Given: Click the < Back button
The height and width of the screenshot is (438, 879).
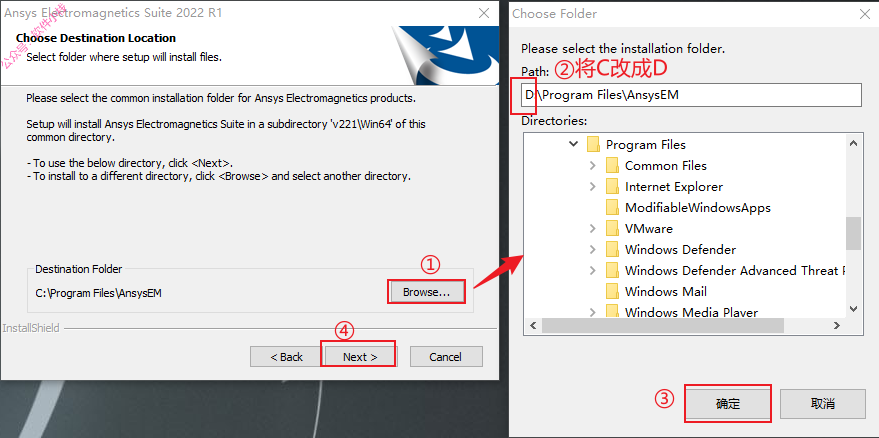Looking at the screenshot, I should pos(286,357).
